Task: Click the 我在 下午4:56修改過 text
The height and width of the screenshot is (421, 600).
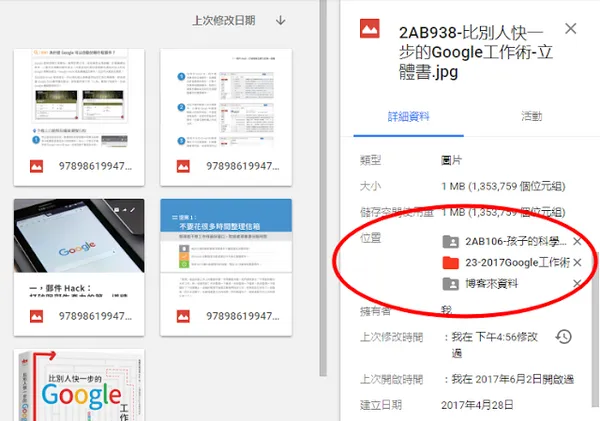Action: (x=495, y=344)
